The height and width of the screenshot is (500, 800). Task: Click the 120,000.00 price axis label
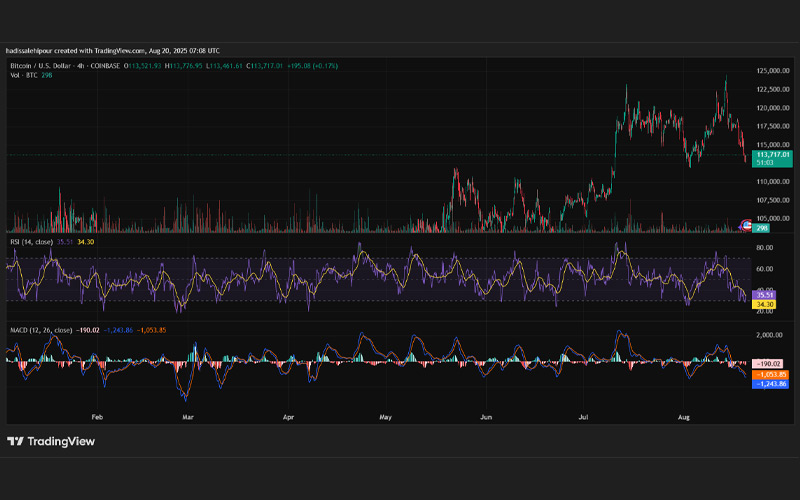click(773, 108)
